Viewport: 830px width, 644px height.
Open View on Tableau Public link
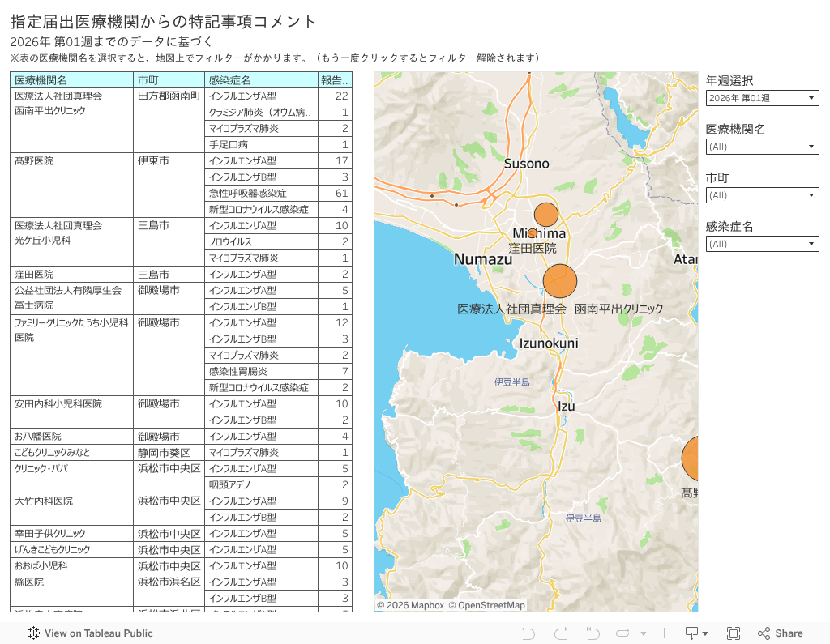tap(90, 633)
